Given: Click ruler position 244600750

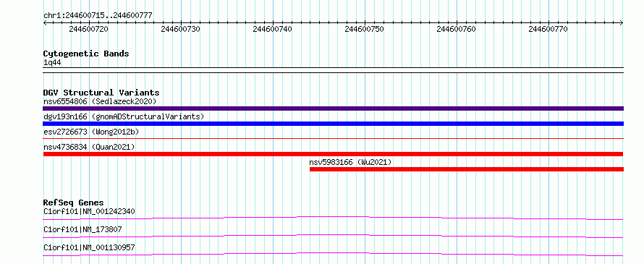Looking at the screenshot, I should [x=365, y=29].
